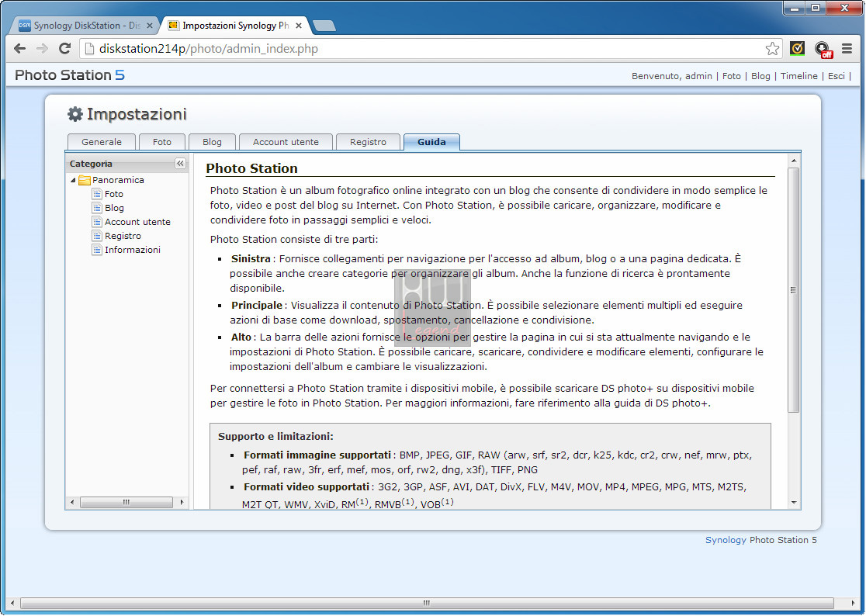This screenshot has width=866, height=616.
Task: Click the Impostazioni gear icon
Action: [74, 114]
